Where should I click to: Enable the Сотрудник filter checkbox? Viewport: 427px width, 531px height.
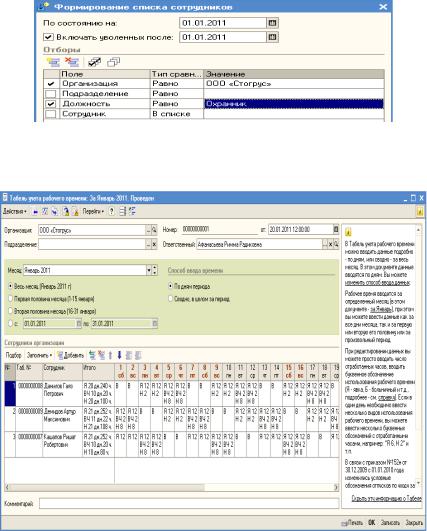pos(51,114)
